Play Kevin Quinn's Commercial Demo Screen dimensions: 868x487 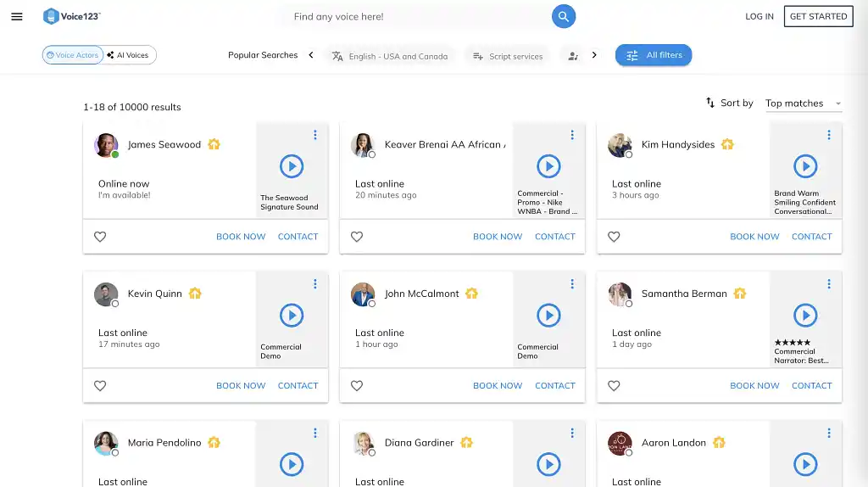(292, 316)
